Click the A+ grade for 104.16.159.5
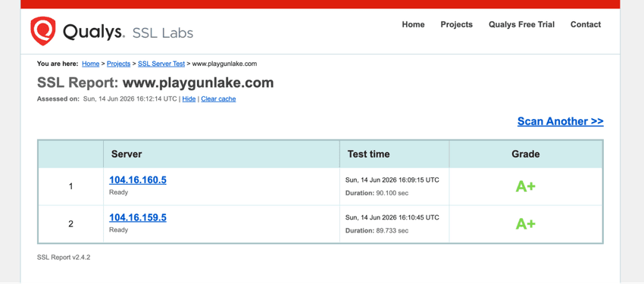 coord(525,224)
